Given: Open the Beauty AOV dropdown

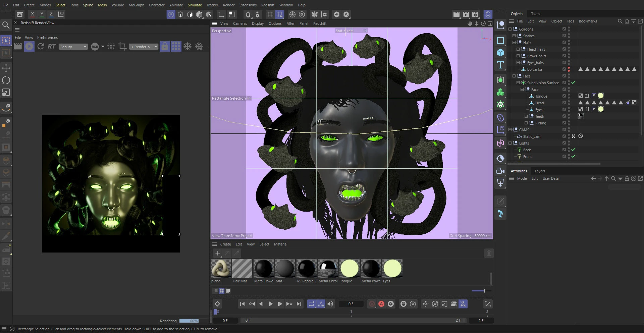Looking at the screenshot, I should (73, 47).
